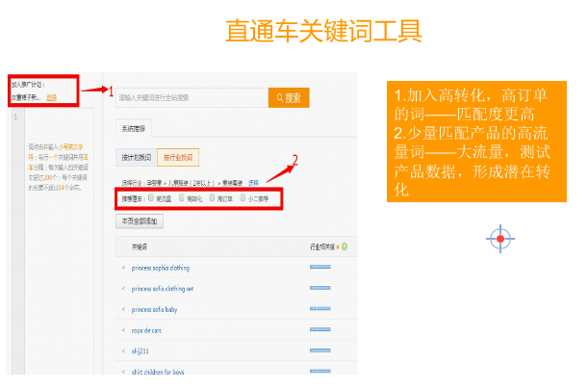Sort by the 行业相关度 column header

[x=322, y=247]
